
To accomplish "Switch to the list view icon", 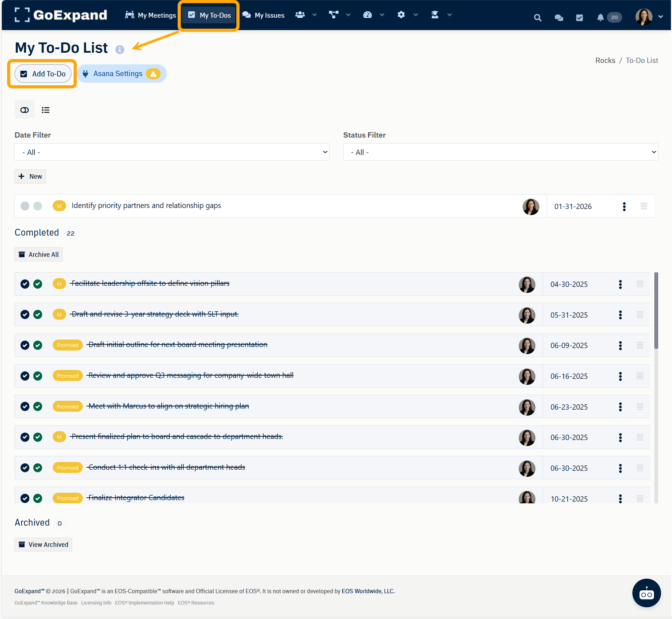I will pos(46,110).
